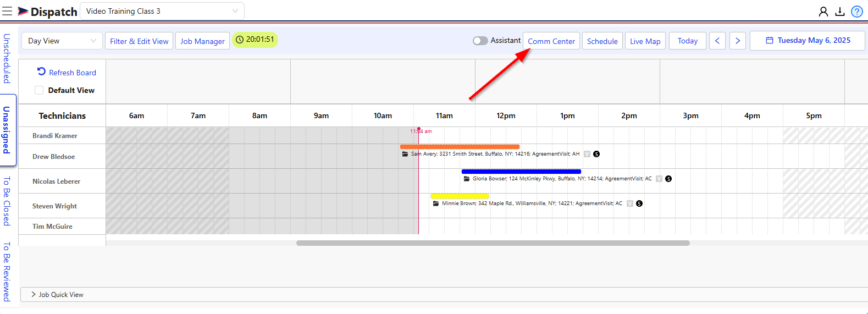Select technician Nicolas Leberer
The height and width of the screenshot is (314, 868).
[57, 181]
